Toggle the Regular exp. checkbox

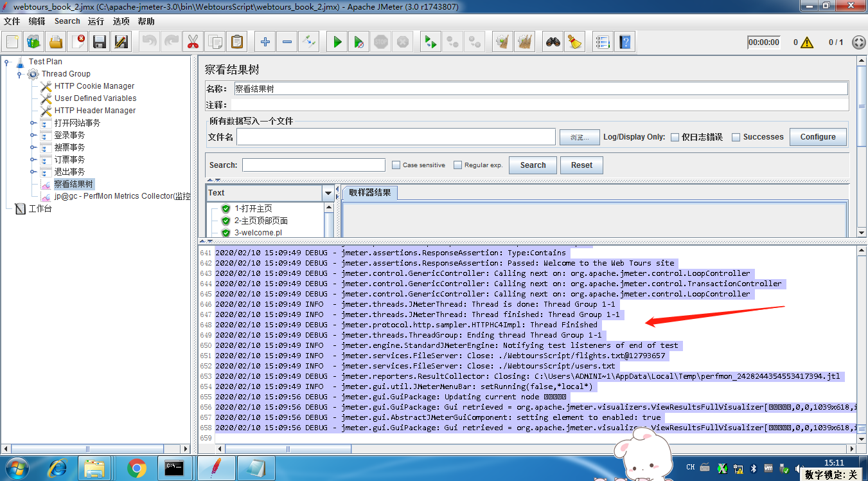click(457, 165)
